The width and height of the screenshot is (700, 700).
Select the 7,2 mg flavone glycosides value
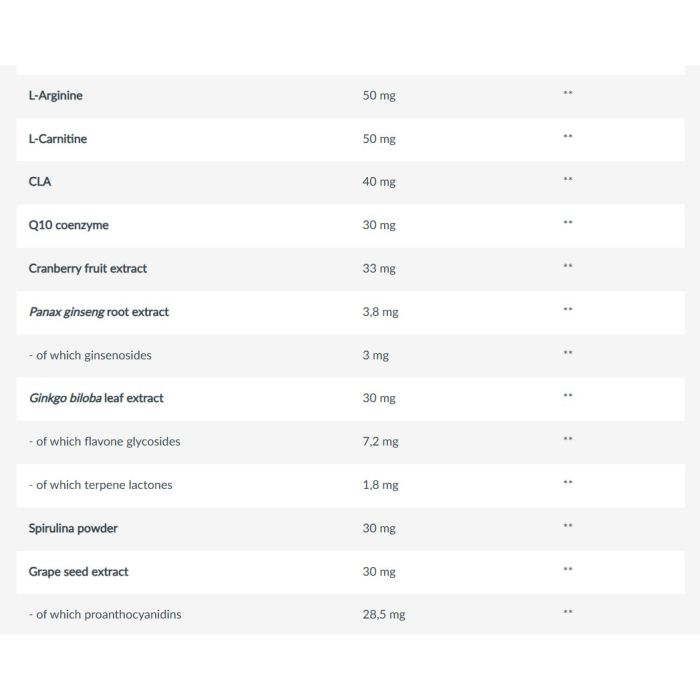coord(380,442)
